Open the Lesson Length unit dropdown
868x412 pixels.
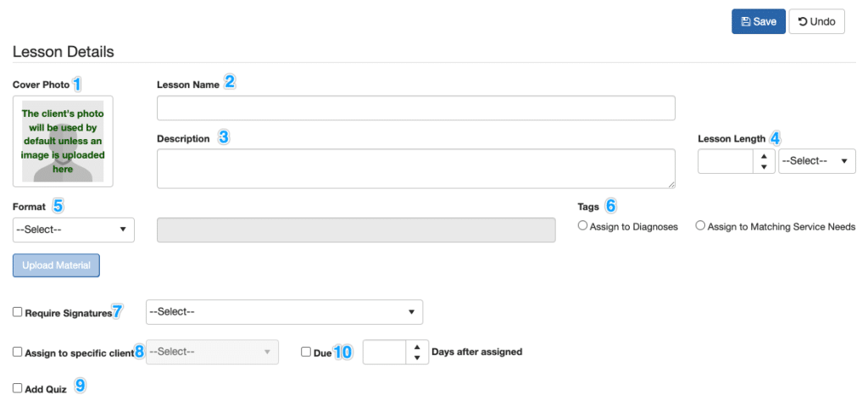(816, 161)
